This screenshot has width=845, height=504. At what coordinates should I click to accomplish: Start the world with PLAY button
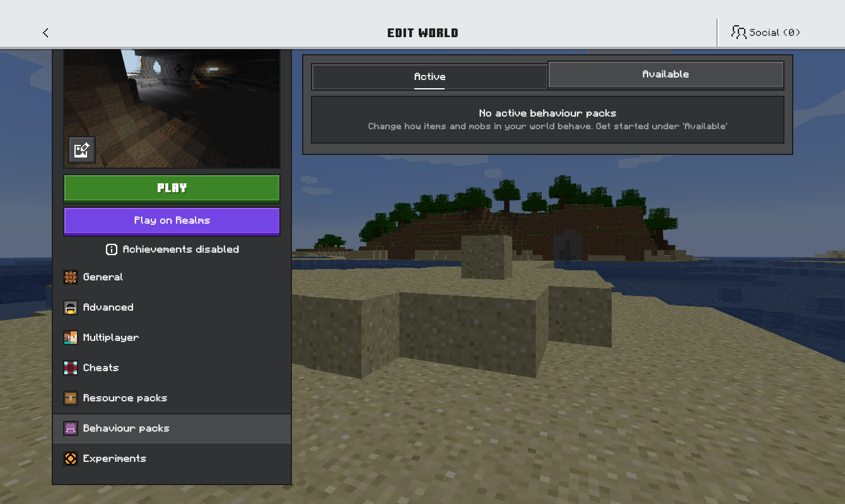point(172,188)
